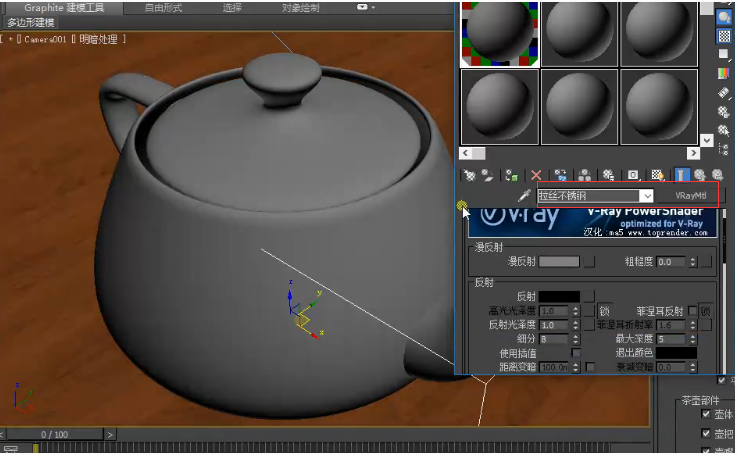Open the 自由形式 tab
Screen dimensions: 737x455
point(163,8)
